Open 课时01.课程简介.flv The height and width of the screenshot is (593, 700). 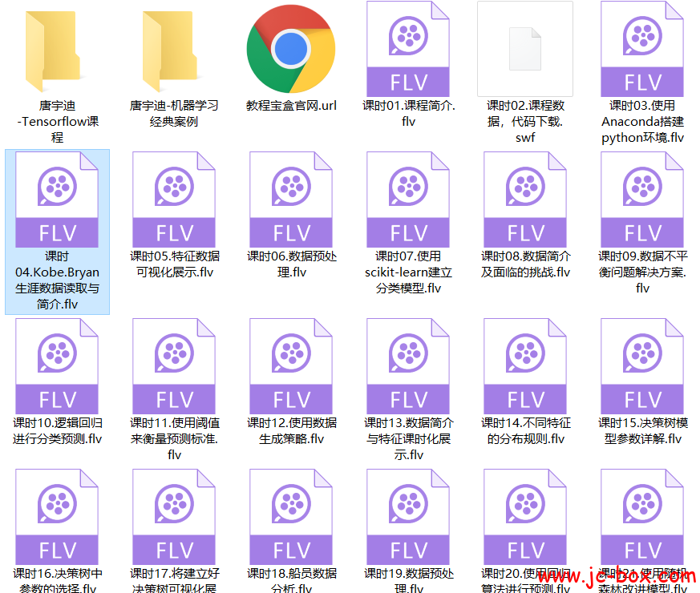pos(407,48)
